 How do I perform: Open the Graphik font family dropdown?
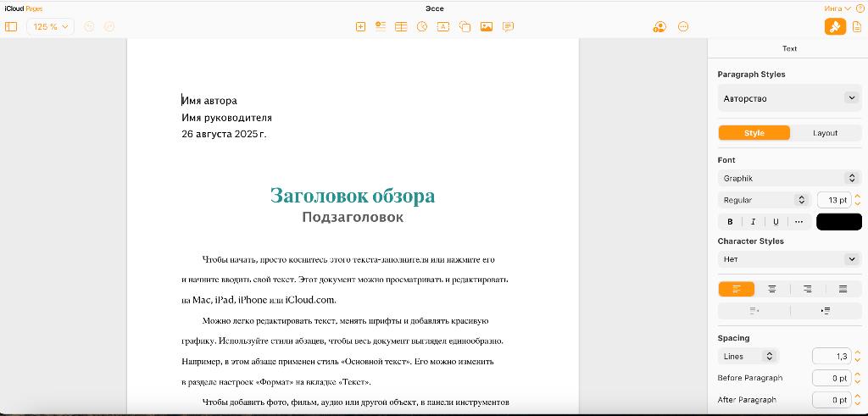click(x=790, y=178)
